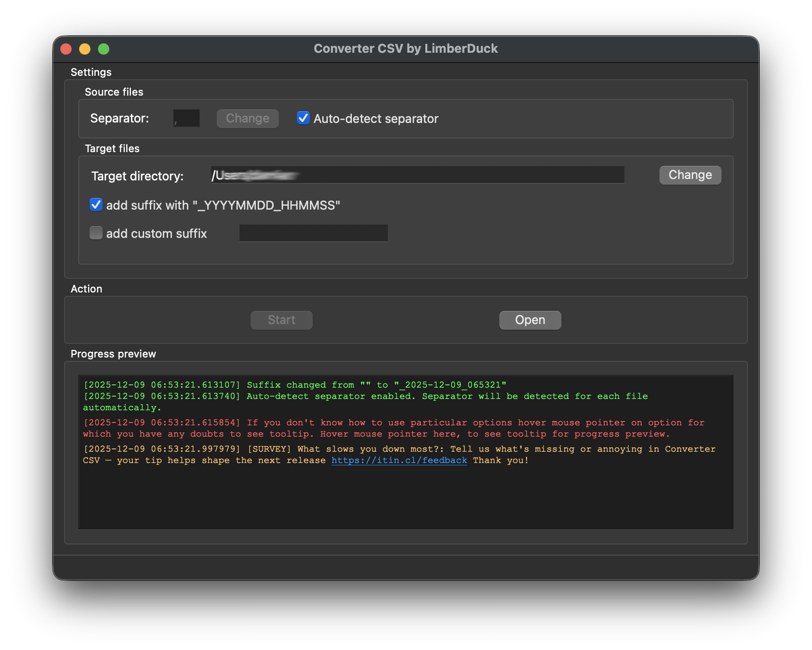Open the itin.cl/feedback link
The width and height of the screenshot is (812, 650).
pos(399,460)
